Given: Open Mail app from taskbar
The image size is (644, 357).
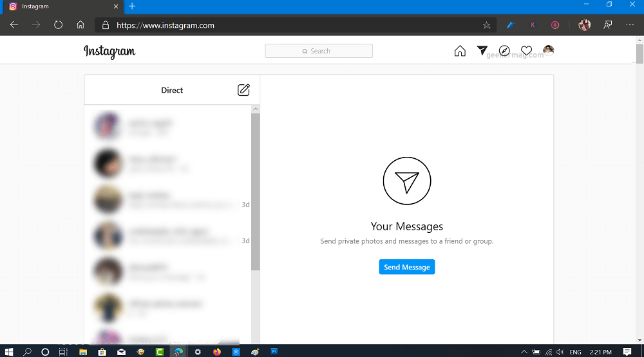Looking at the screenshot, I should point(121,352).
